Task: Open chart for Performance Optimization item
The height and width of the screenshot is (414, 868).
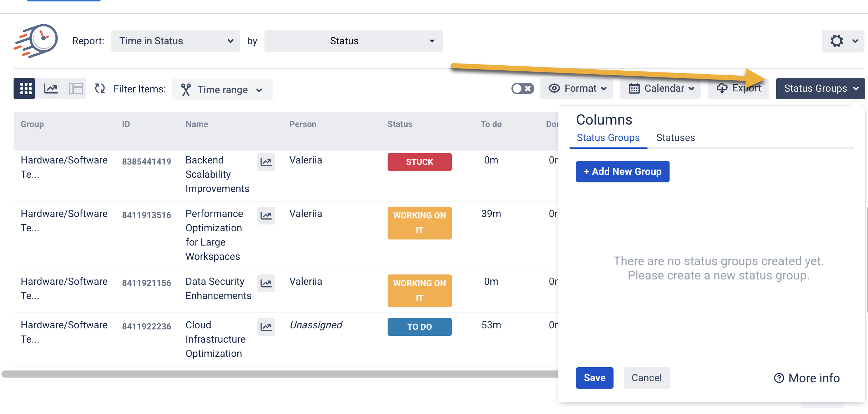Action: (266, 216)
